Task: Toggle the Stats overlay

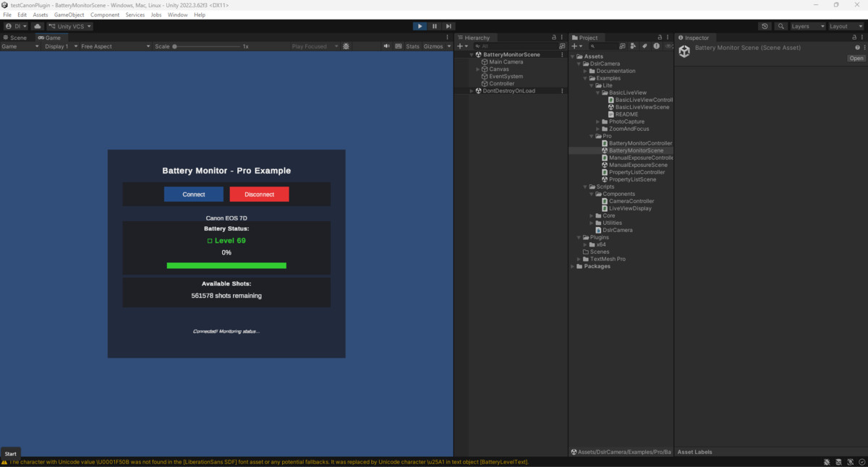Action: [412, 46]
